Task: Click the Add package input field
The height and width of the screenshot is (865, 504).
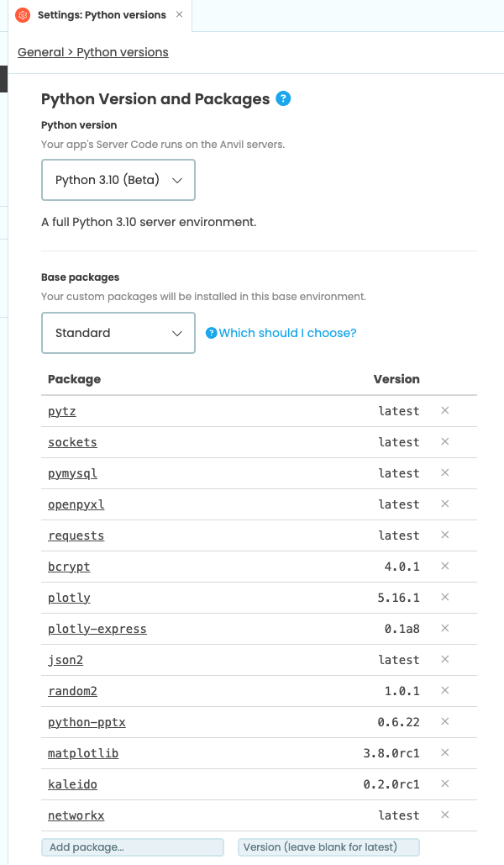Action: pos(133,847)
